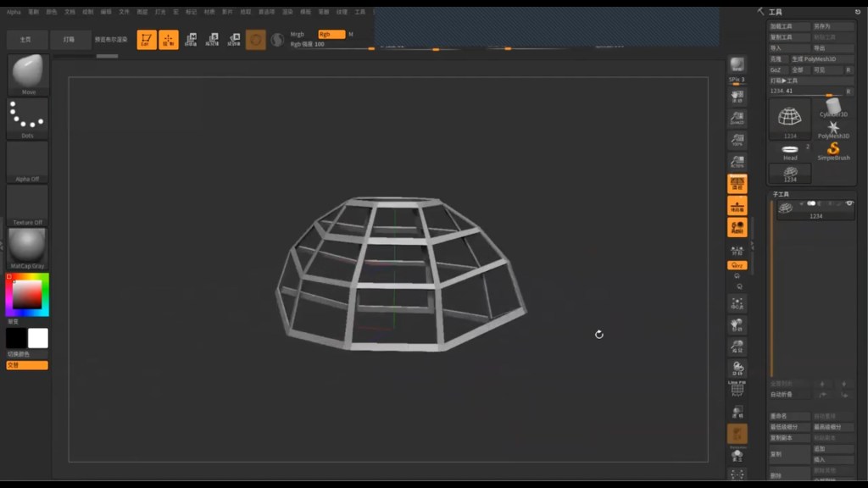The height and width of the screenshot is (488, 868).
Task: Choose the Cylinder3D tool
Action: click(x=833, y=107)
